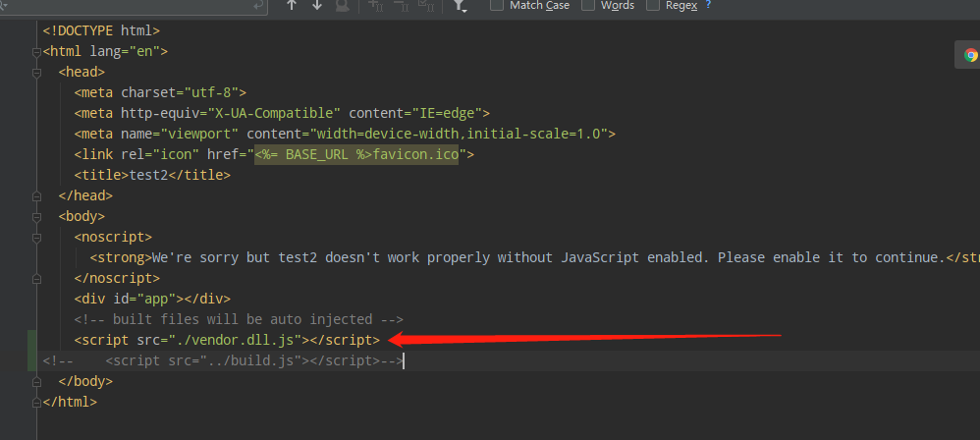Collapse the opening noscript tag fold
980x440 pixels.
(37, 238)
